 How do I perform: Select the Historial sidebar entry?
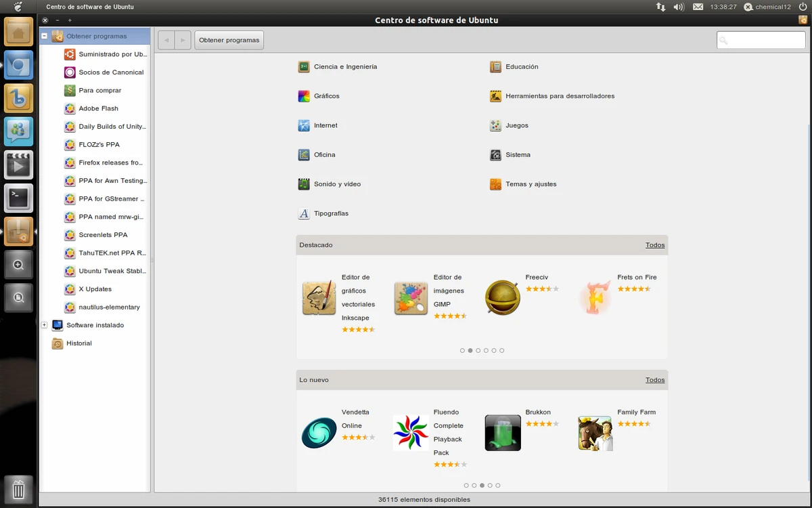pyautogui.click(x=80, y=343)
